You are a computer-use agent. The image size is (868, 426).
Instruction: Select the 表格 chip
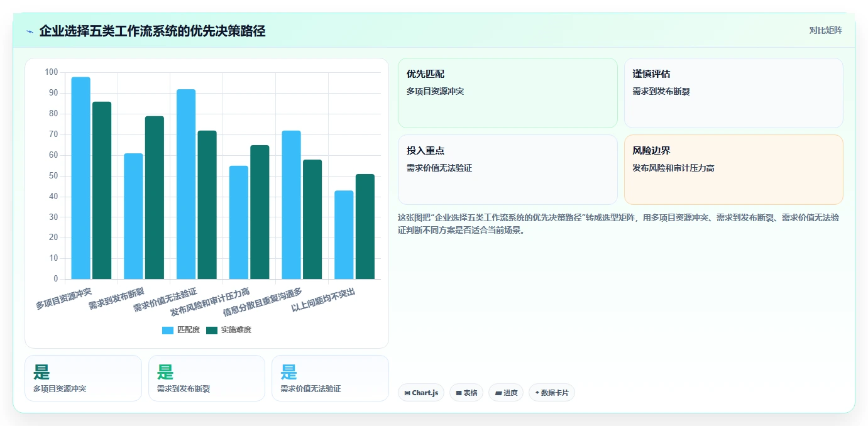tap(466, 393)
